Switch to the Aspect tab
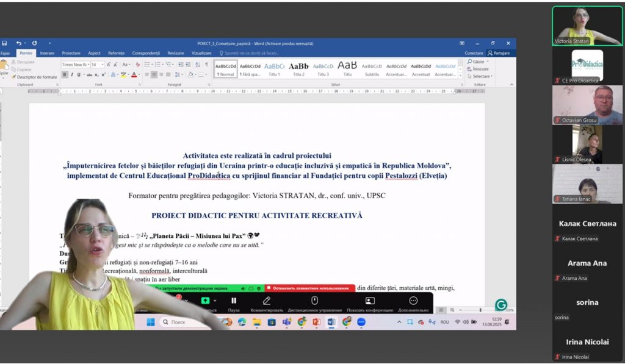This screenshot has height=364, width=625. click(94, 53)
